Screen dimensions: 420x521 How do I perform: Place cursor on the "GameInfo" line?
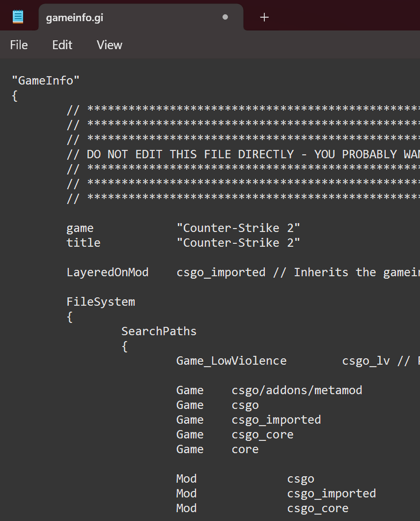[45, 80]
